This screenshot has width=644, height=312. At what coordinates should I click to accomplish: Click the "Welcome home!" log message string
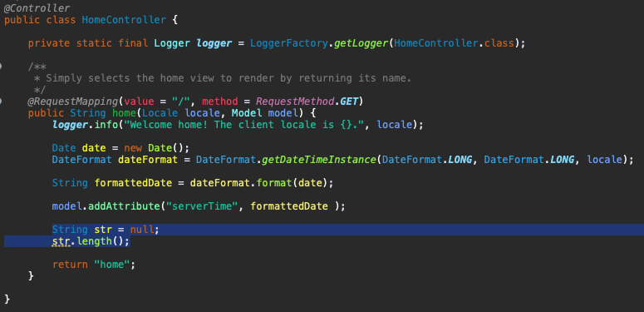coord(244,125)
